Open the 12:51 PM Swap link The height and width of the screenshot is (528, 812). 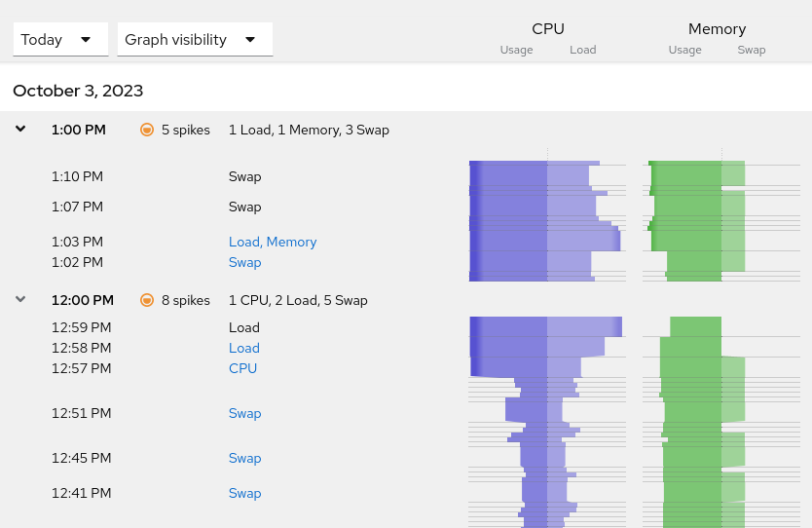point(244,413)
